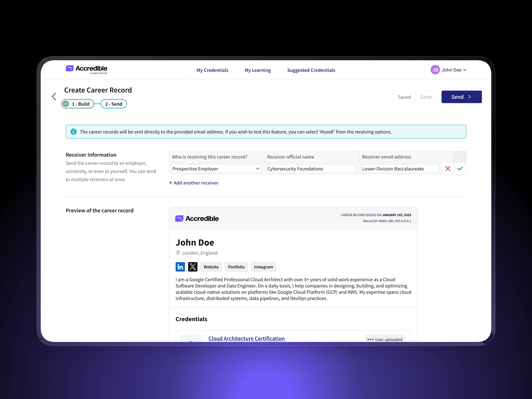Confirm receiver with the green checkmark icon
532x399 pixels.
click(460, 169)
